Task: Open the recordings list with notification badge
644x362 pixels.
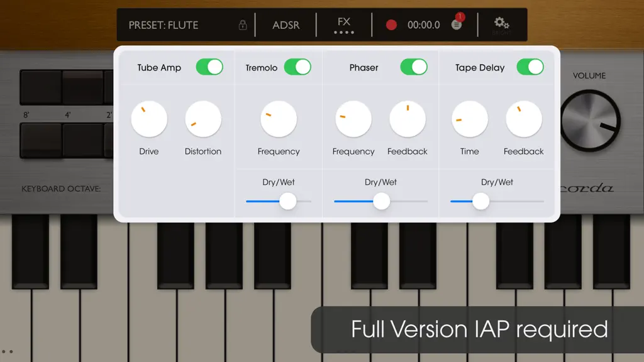Action: pos(457,25)
